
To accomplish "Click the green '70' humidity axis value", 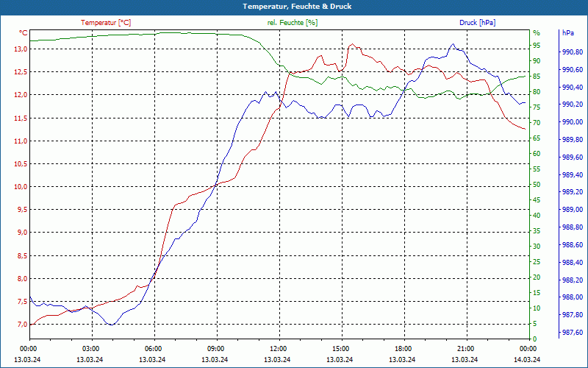I will [537, 123].
